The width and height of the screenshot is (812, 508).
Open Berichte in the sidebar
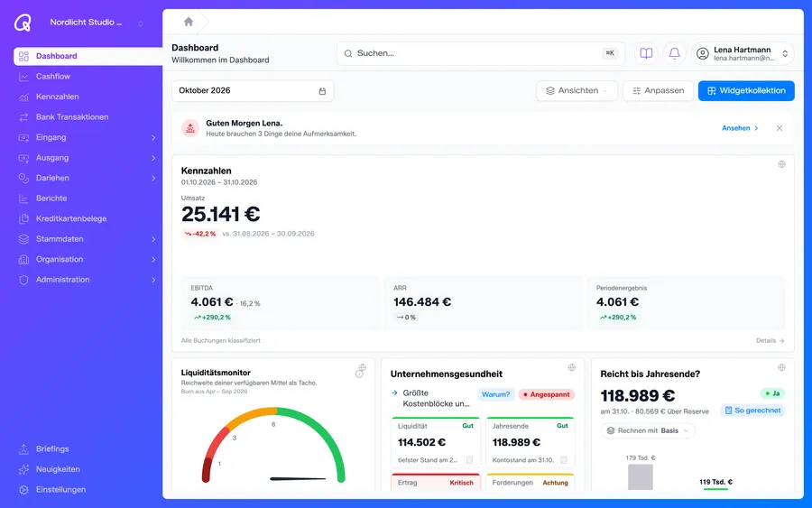(x=88, y=199)
